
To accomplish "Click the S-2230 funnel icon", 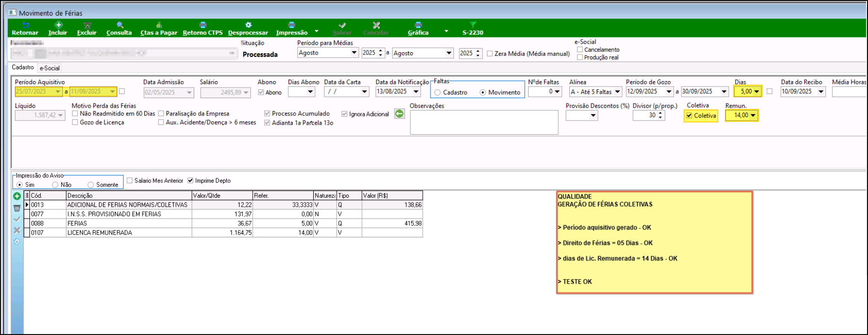I will (473, 25).
